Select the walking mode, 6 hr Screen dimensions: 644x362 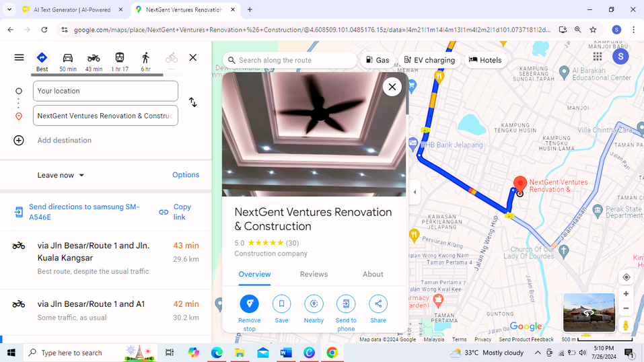tap(145, 62)
